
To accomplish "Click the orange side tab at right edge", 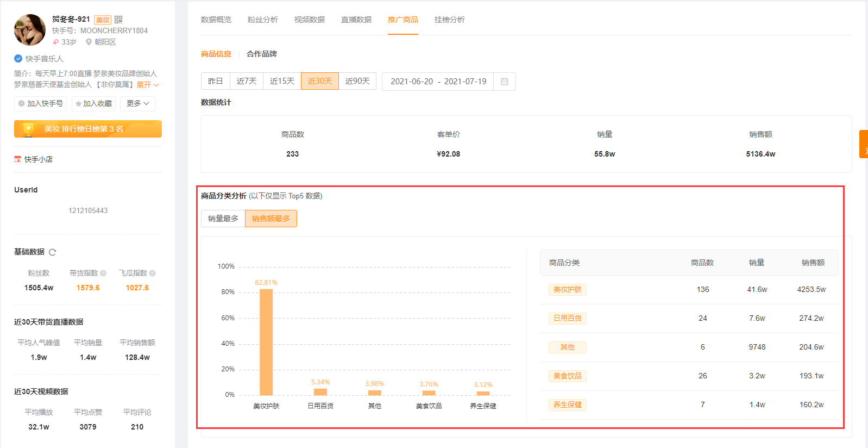I will click(864, 144).
